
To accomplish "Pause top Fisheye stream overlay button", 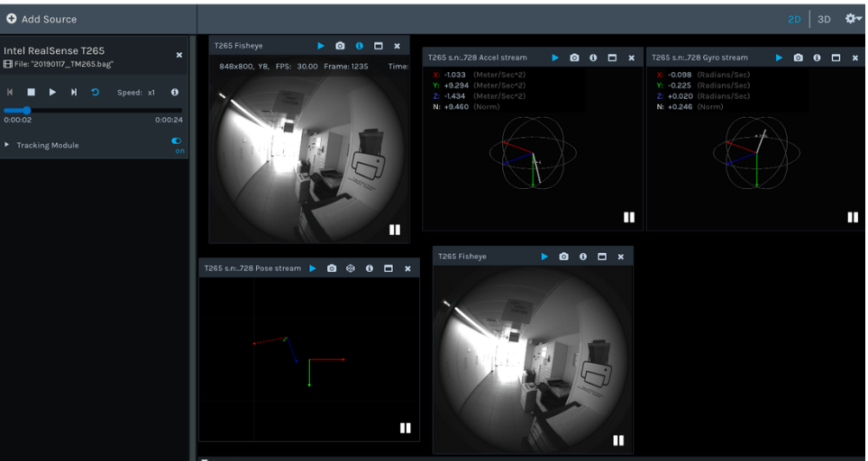I will [394, 230].
